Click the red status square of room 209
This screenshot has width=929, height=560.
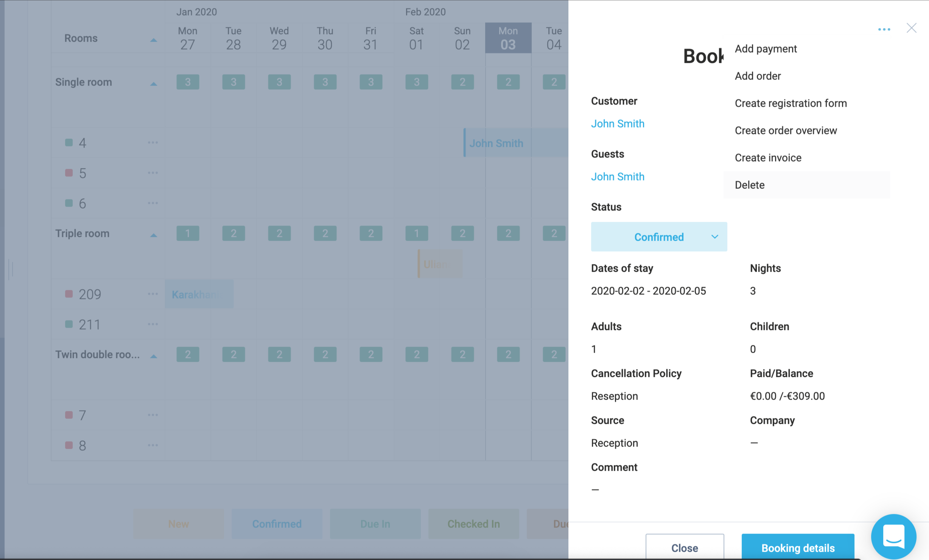pyautogui.click(x=69, y=294)
